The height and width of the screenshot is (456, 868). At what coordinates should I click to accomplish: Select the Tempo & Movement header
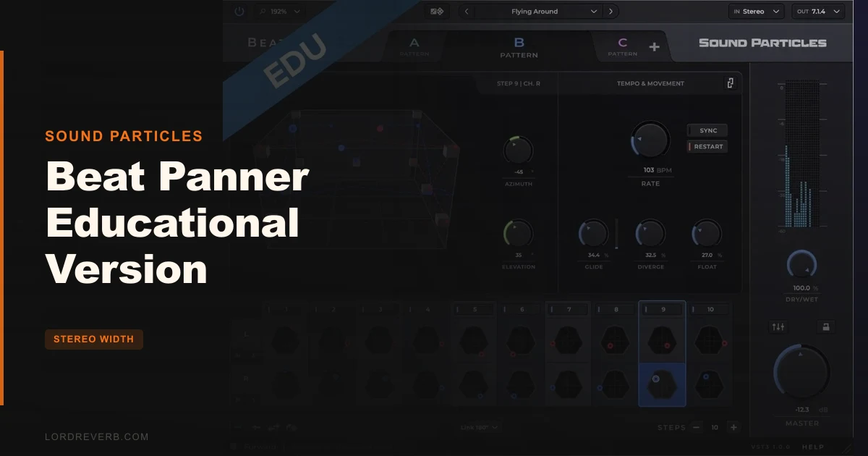(x=650, y=83)
